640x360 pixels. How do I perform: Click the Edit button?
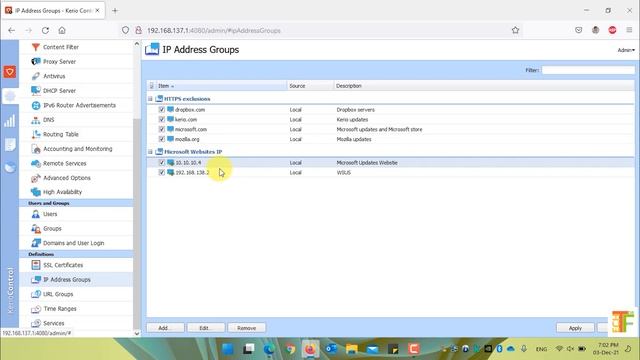tap(206, 328)
